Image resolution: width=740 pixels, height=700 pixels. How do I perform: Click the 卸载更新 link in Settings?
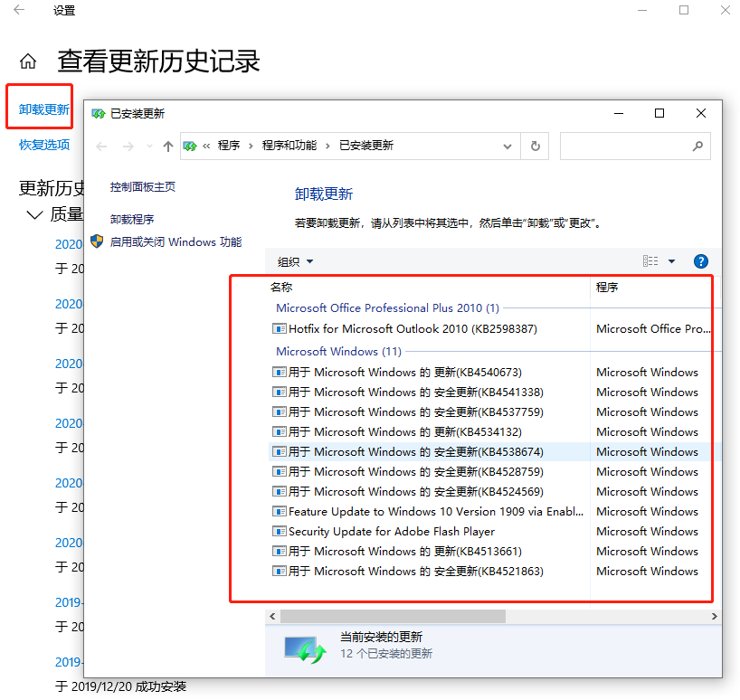pyautogui.click(x=44, y=109)
